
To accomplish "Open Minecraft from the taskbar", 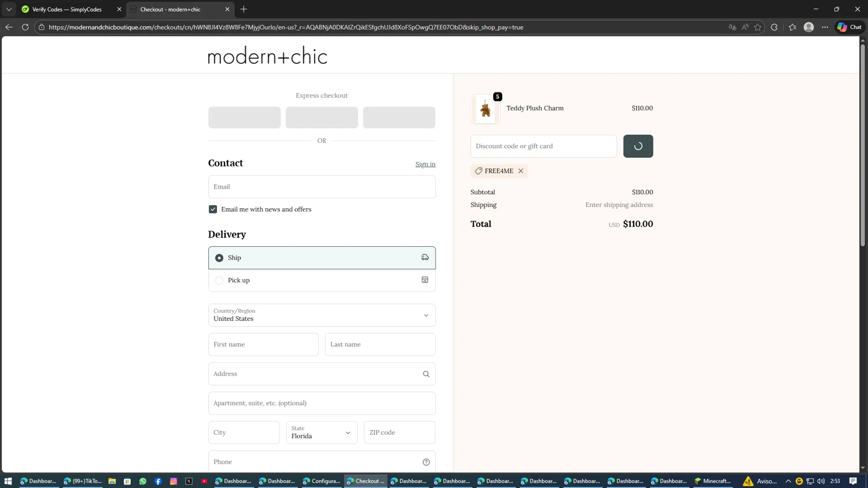I will coord(713,481).
